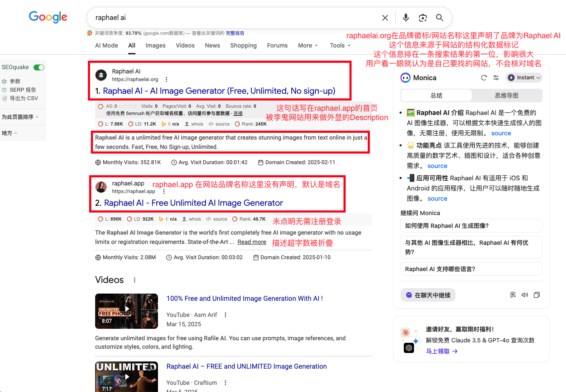Switch to the AI Mode tab
Screen dimensions: 566x392
[107, 45]
